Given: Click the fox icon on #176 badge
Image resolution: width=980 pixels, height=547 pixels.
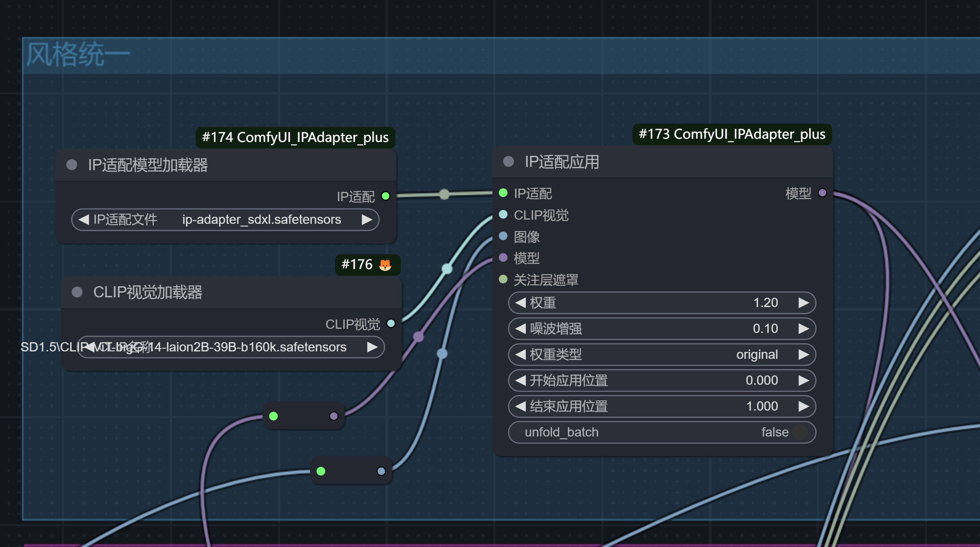Looking at the screenshot, I should [x=385, y=265].
